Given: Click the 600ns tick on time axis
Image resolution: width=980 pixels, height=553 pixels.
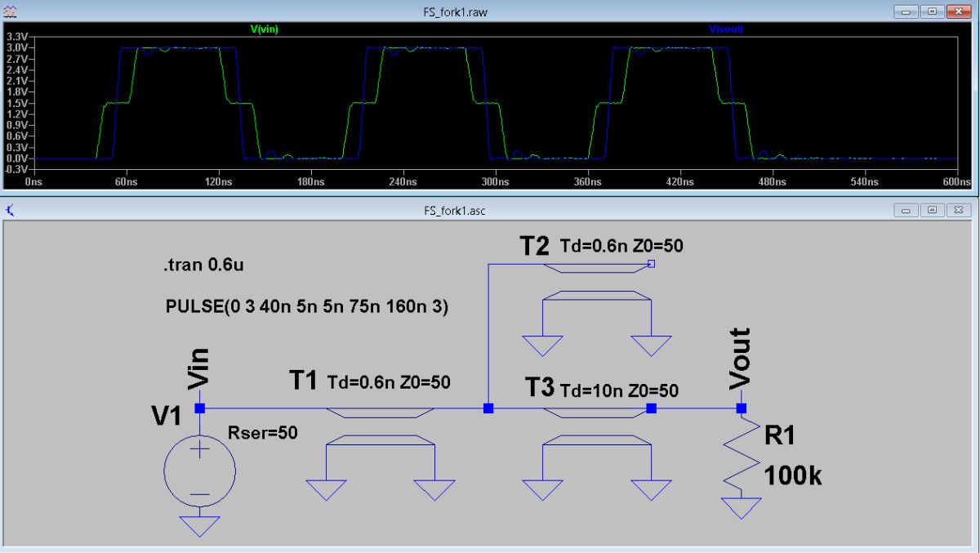Looking at the screenshot, I should 958,183.
